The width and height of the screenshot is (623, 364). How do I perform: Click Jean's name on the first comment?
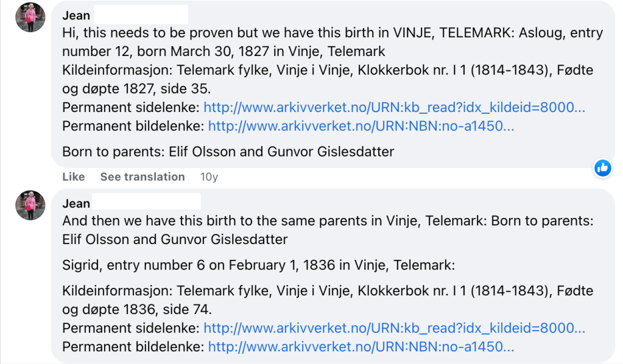pyautogui.click(x=76, y=15)
